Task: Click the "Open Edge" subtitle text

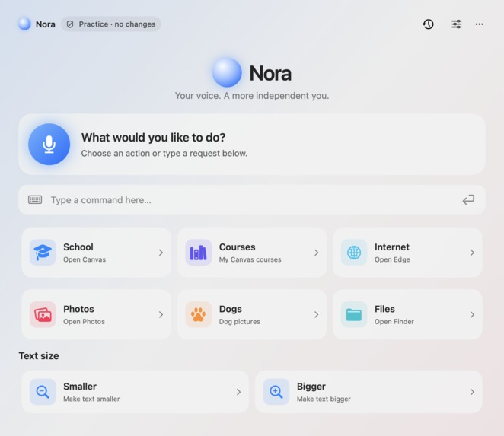Action: 392,259
